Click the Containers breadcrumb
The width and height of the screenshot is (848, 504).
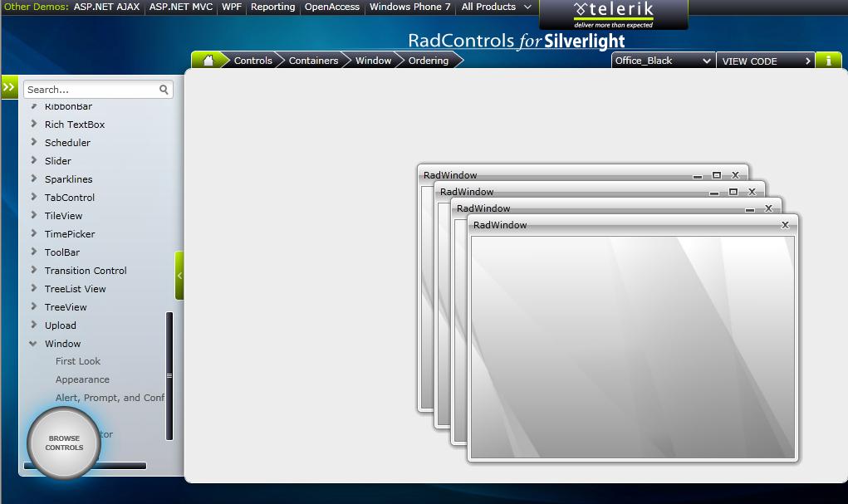pyautogui.click(x=313, y=61)
